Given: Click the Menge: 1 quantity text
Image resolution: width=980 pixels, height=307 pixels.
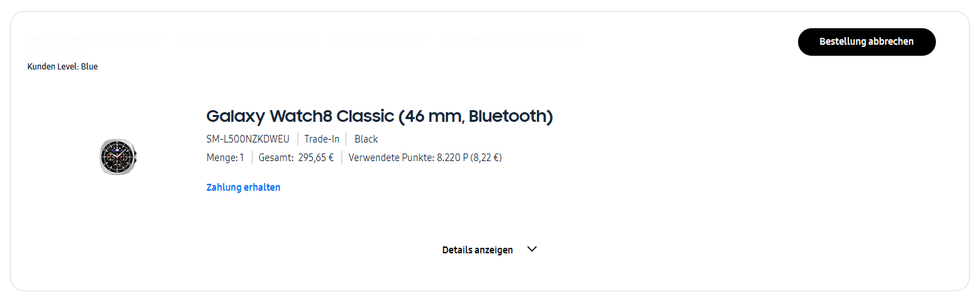Looking at the screenshot, I should coord(225,158).
